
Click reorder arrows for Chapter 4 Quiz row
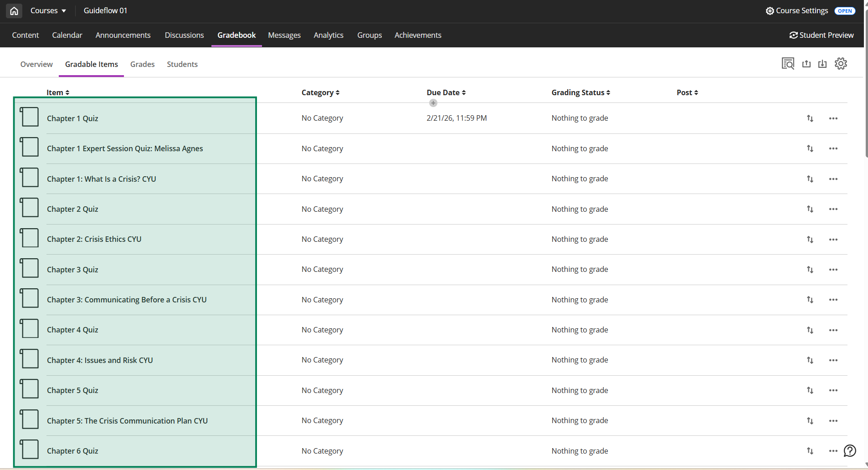click(810, 330)
